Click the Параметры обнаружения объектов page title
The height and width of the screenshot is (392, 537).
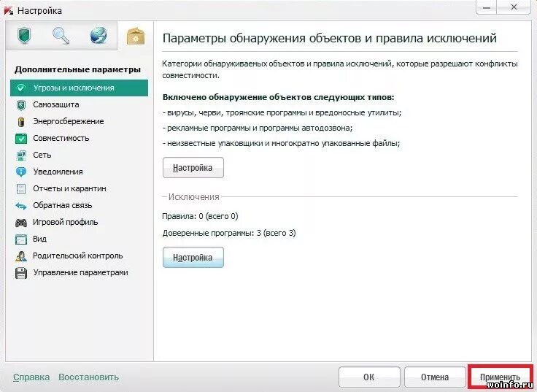click(x=330, y=38)
